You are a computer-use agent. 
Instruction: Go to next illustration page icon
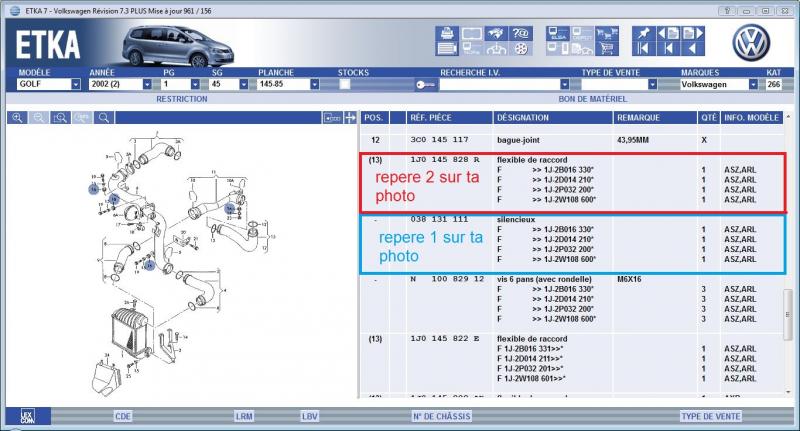pyautogui.click(x=693, y=34)
